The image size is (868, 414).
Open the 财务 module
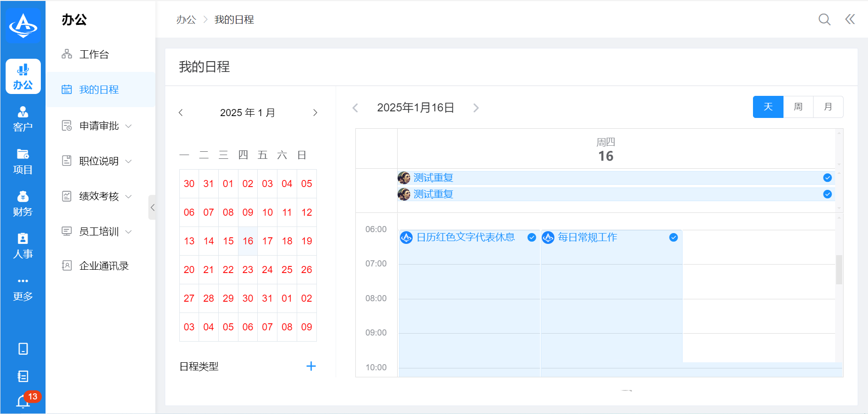tap(23, 203)
